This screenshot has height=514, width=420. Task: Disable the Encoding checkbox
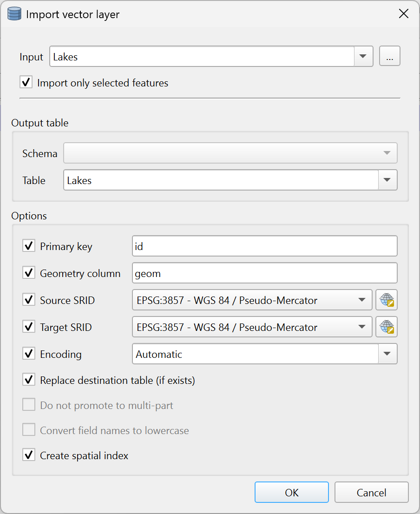point(29,354)
